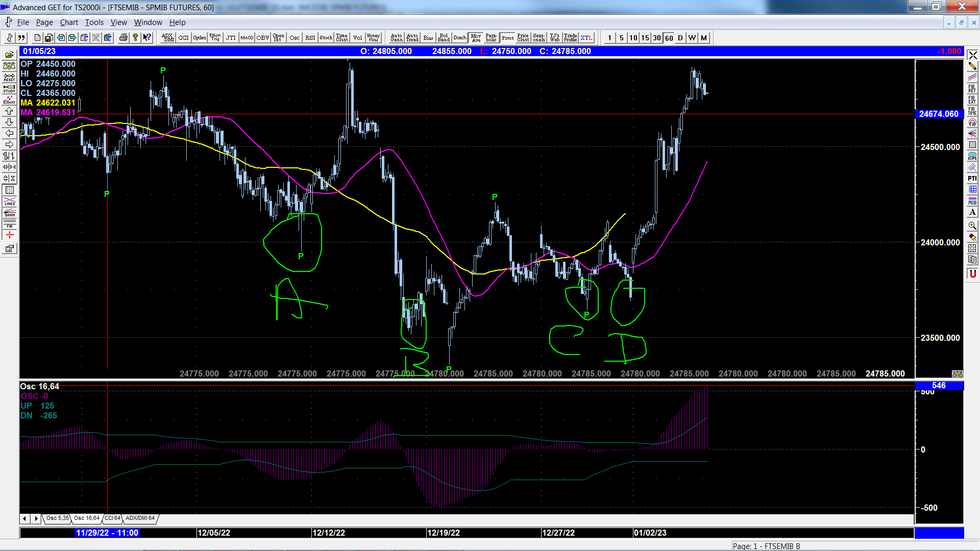Open the Chart menu
This screenshot has height=551, width=980.
(69, 22)
